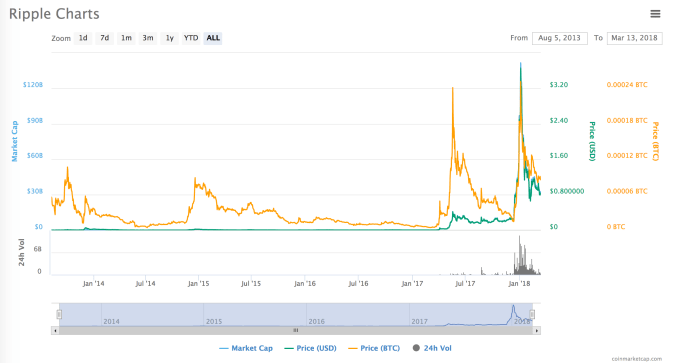Open the chart context hamburger menu
This screenshot has height=363, width=680.
coord(655,14)
